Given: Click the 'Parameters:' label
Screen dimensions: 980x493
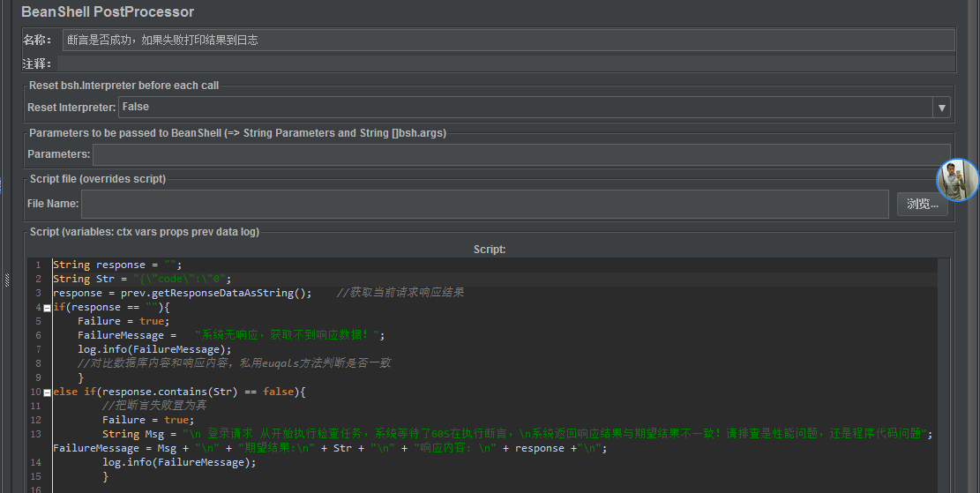Looking at the screenshot, I should (x=59, y=154).
